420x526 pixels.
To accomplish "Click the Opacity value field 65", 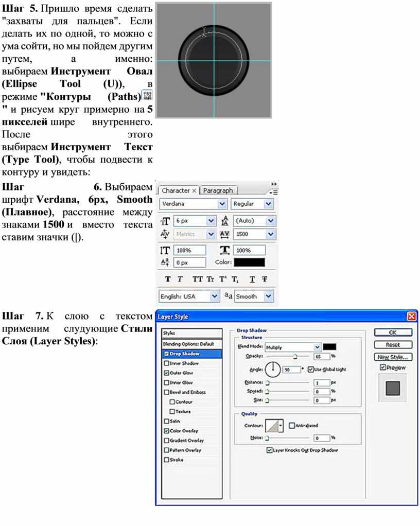I will (x=322, y=356).
